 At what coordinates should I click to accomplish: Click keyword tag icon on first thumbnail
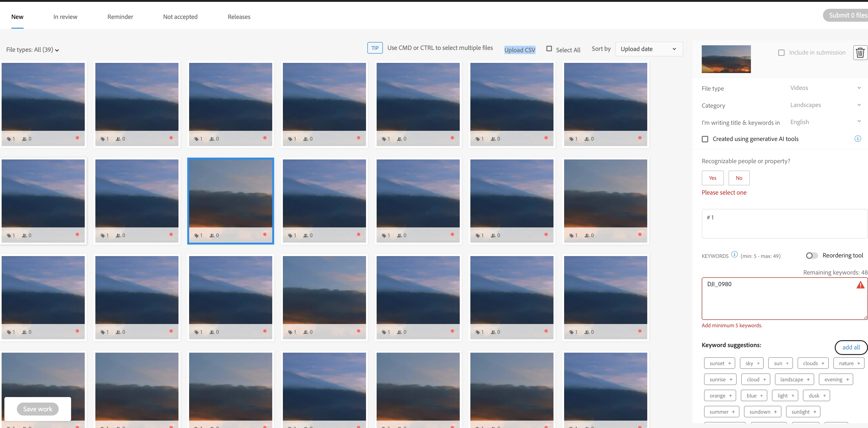pos(9,139)
